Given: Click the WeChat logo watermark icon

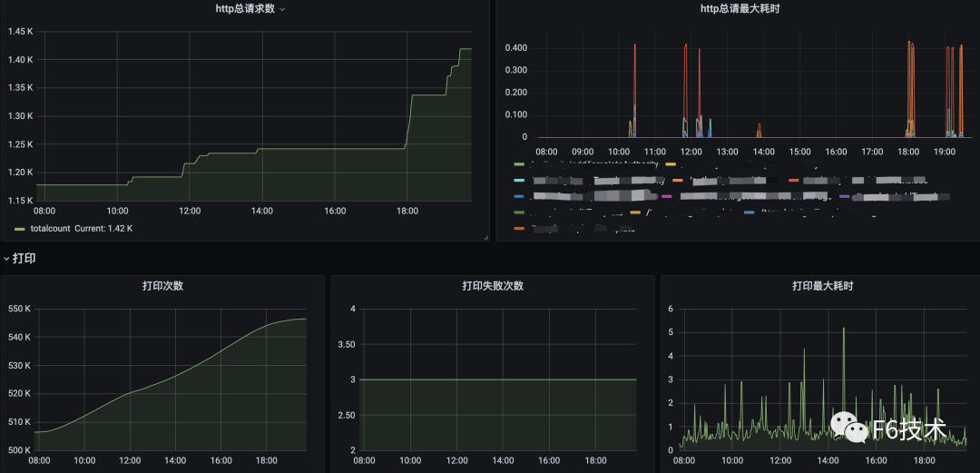Looking at the screenshot, I should 851,427.
